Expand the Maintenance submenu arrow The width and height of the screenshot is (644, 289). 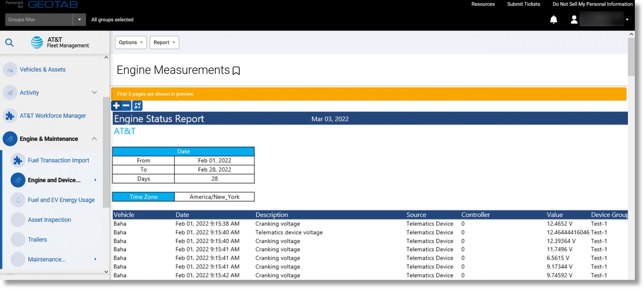pos(95,259)
